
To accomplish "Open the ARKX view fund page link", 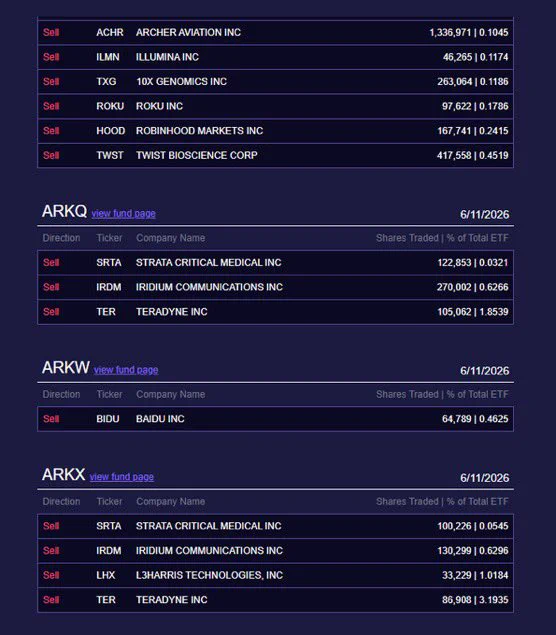I will pos(121,477).
